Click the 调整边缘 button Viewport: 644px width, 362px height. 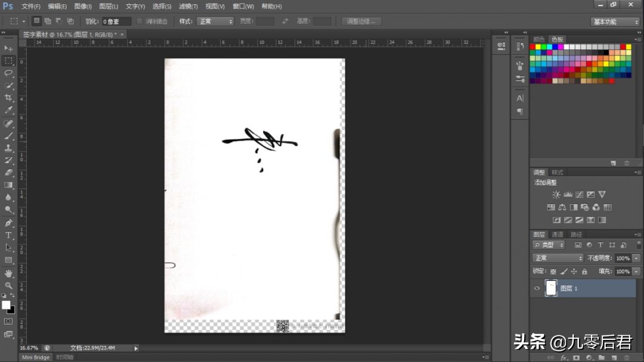pos(361,21)
